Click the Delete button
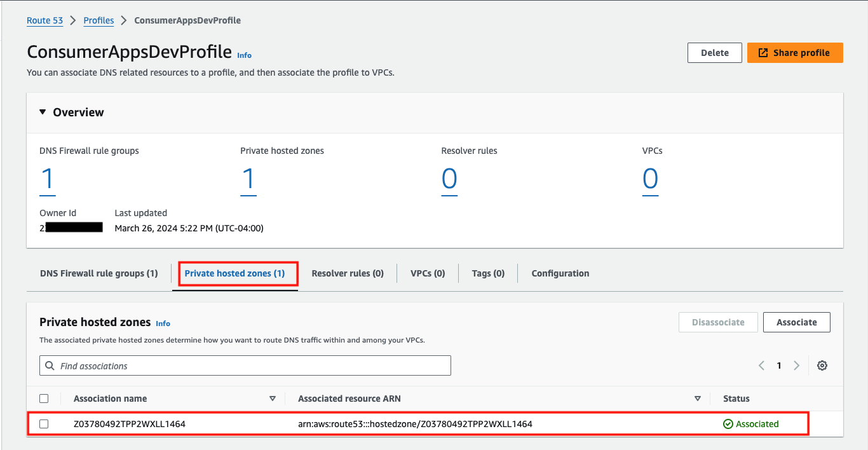 tap(715, 53)
